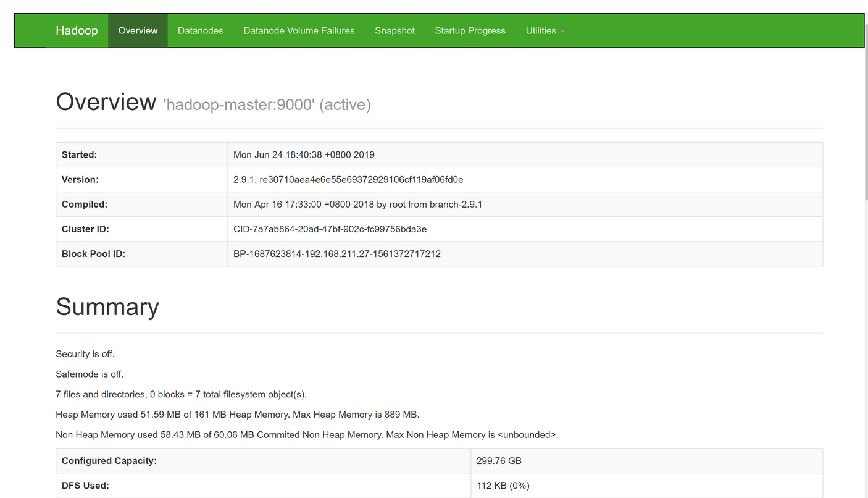
Task: Click the Started: label cell
Action: tap(141, 154)
